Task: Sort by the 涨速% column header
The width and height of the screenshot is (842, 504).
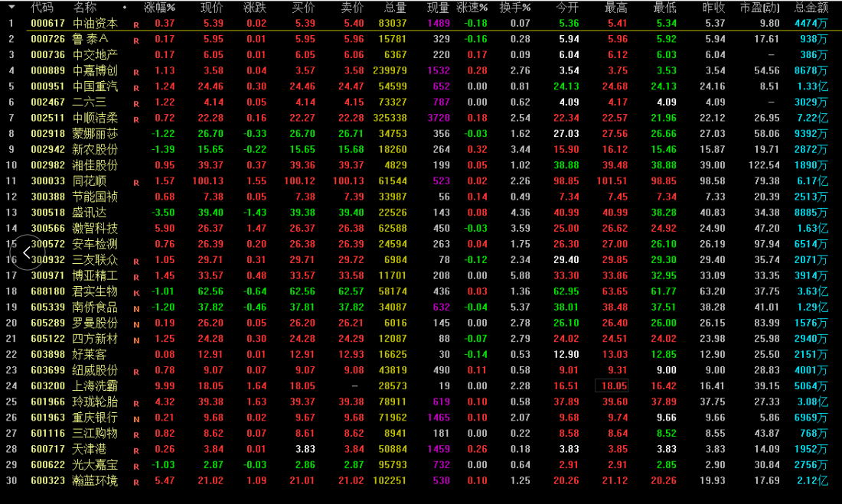Action: click(472, 8)
